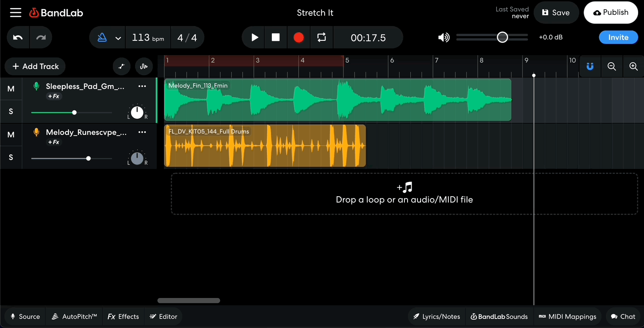The width and height of the screenshot is (644, 328).
Task: Click the red record button
Action: point(298,37)
